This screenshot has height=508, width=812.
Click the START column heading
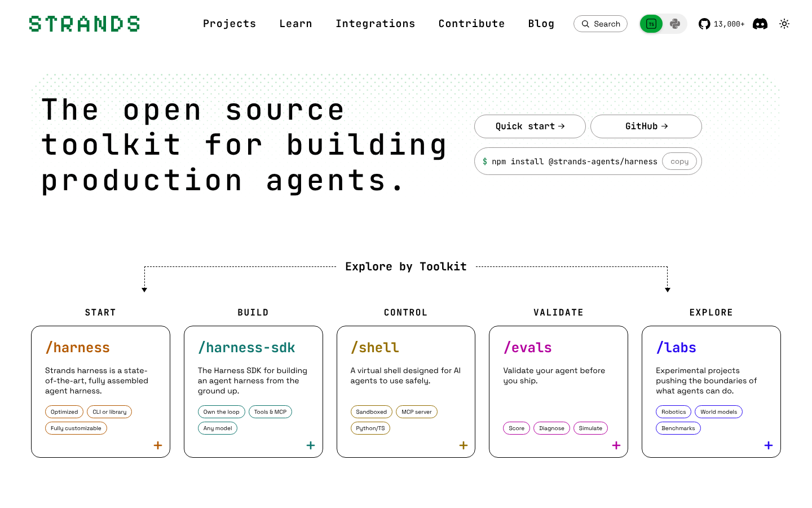coord(100,313)
